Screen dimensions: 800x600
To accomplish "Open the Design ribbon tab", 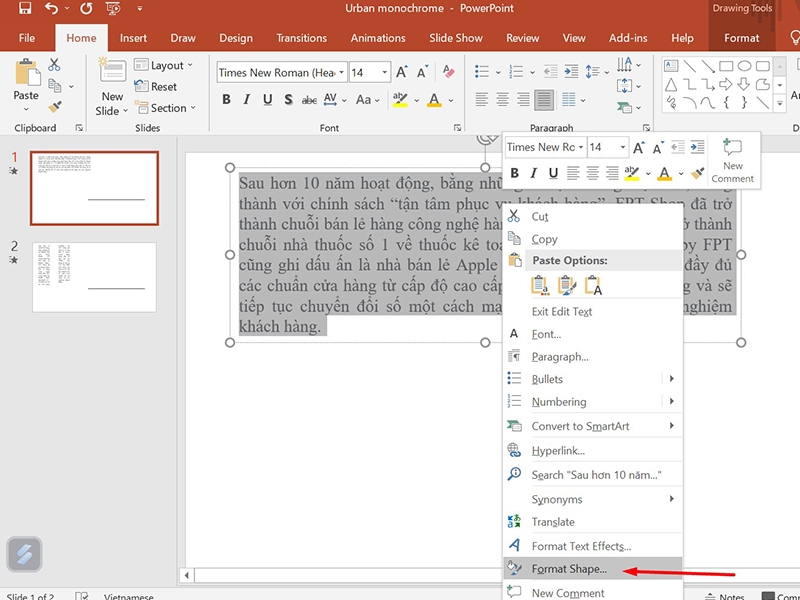I will tap(236, 38).
